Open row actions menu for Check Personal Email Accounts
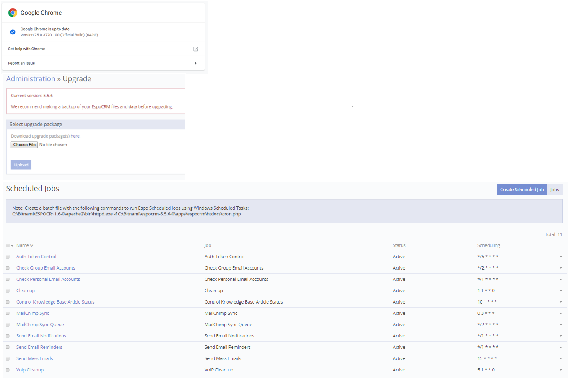568x392 pixels. point(561,280)
